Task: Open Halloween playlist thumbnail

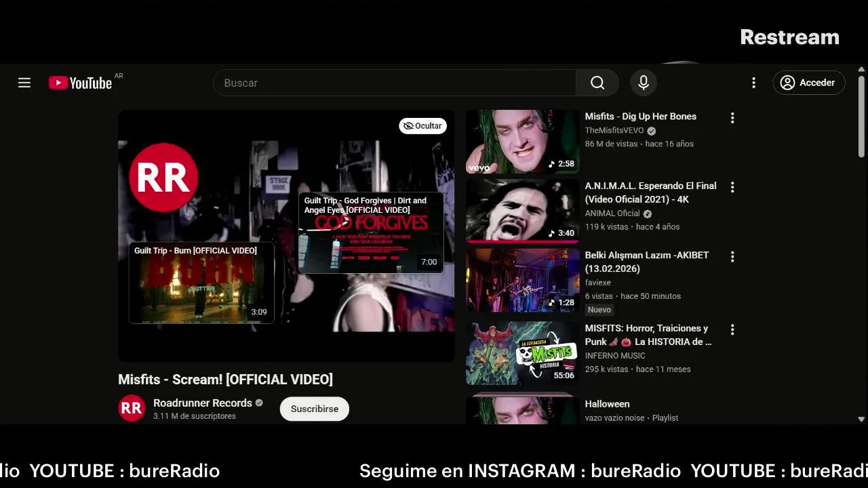Action: [523, 409]
